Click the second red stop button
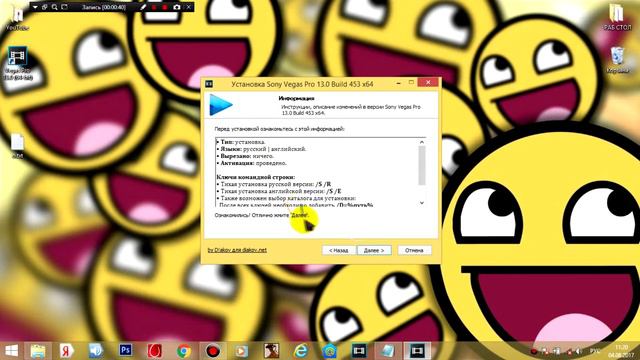The width and height of the screenshot is (640, 360). point(165,7)
